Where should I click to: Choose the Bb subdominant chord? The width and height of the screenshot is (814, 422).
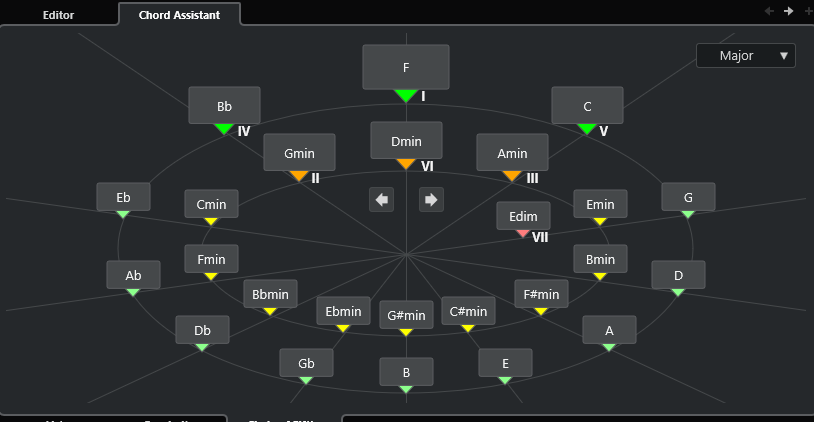pos(224,105)
